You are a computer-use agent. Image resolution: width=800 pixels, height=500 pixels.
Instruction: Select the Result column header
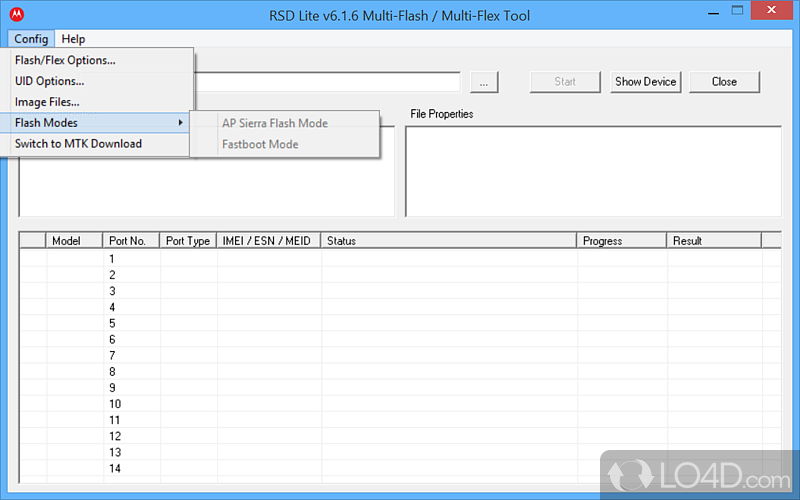pyautogui.click(x=714, y=241)
